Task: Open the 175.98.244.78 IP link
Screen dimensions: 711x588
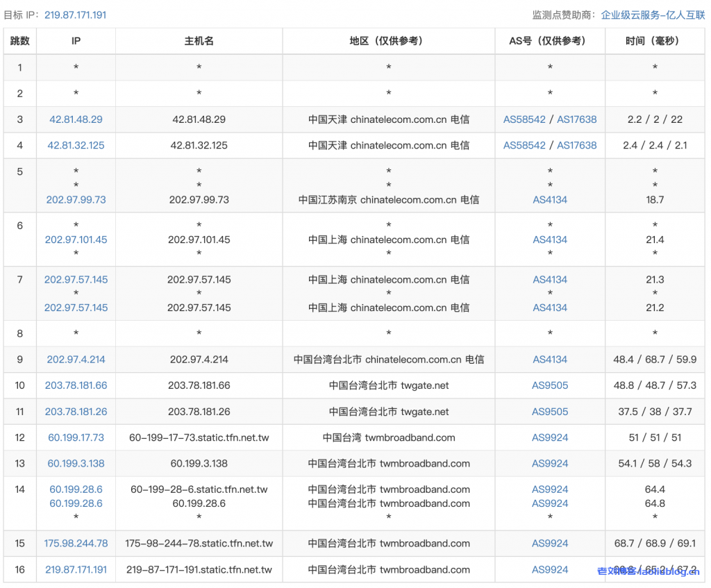Action: click(x=76, y=544)
